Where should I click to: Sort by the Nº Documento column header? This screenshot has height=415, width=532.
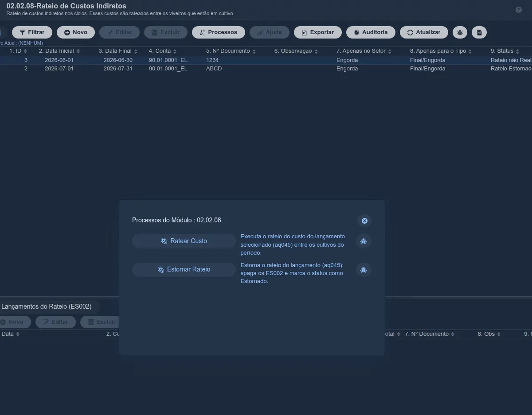pyautogui.click(x=231, y=51)
